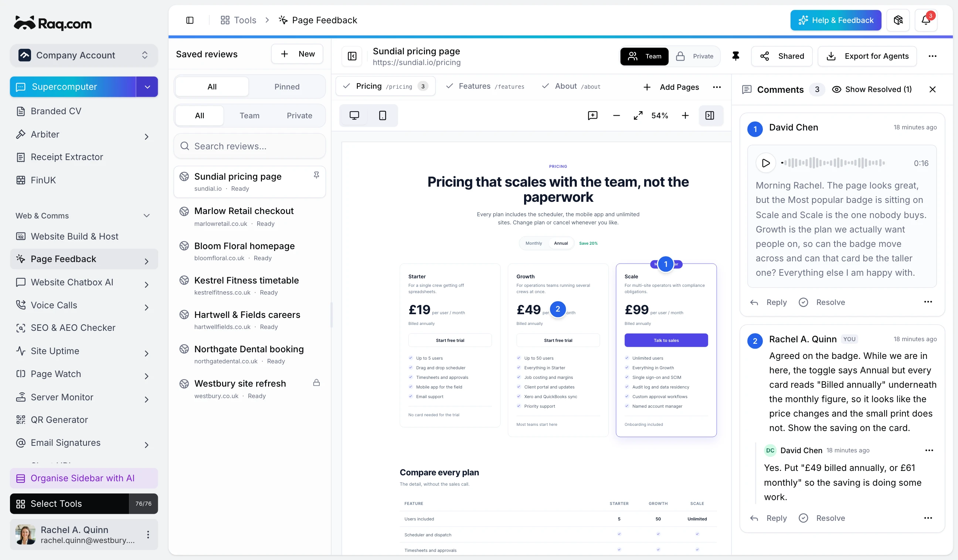This screenshot has width=958, height=560.
Task: Show resolved comments
Action: (x=872, y=89)
